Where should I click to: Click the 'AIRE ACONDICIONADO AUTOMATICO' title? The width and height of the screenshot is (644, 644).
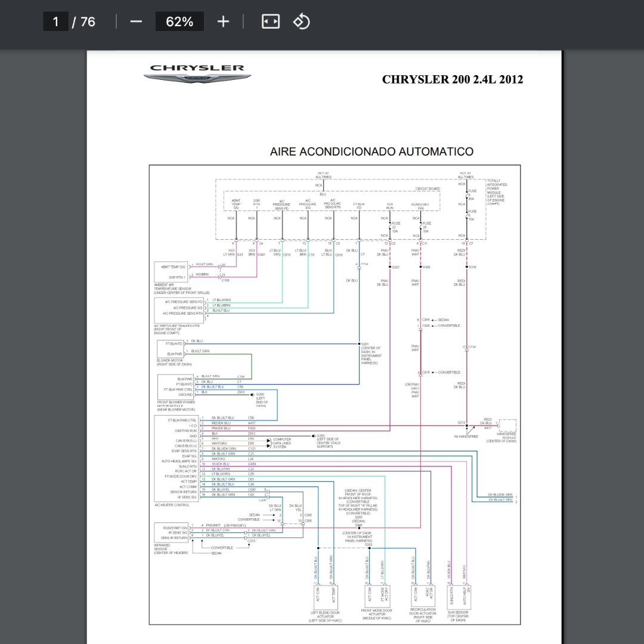point(371,151)
